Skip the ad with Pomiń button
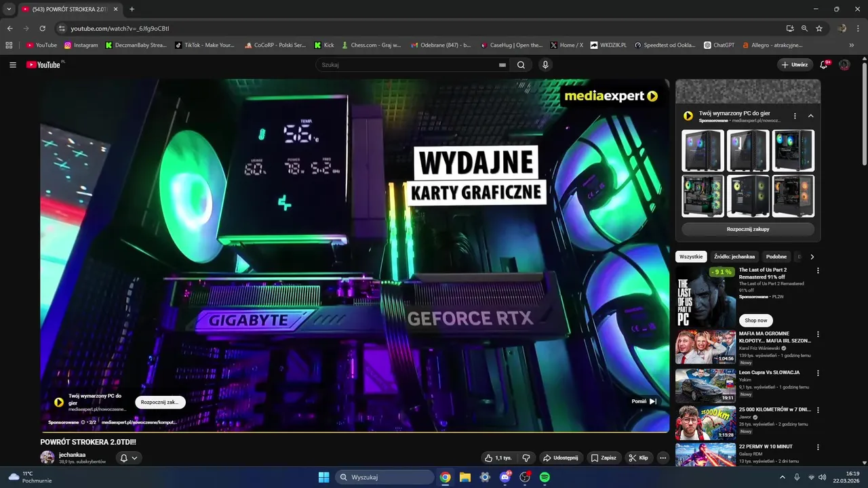The image size is (868, 488). pos(644,401)
